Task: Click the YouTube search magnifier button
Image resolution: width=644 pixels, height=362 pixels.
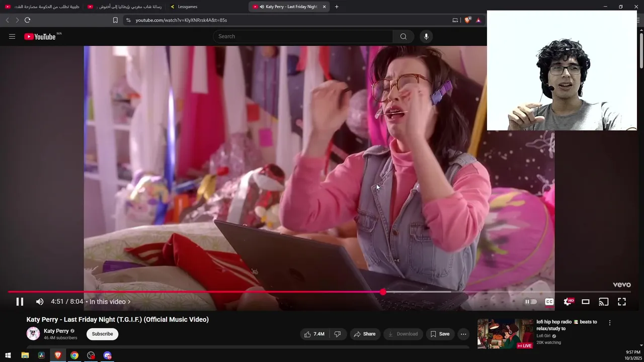Action: (404, 36)
